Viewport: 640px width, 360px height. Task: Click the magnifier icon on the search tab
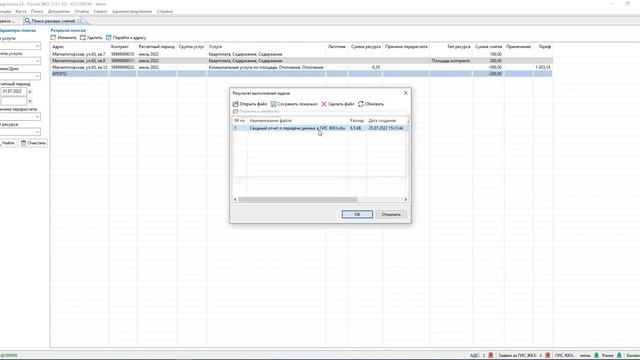27,21
